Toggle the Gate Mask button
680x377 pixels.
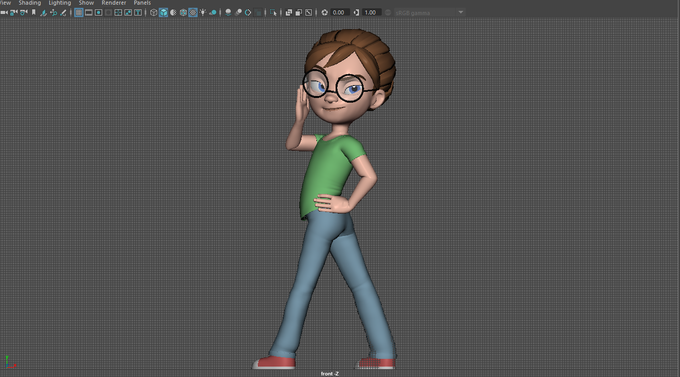tap(108, 13)
